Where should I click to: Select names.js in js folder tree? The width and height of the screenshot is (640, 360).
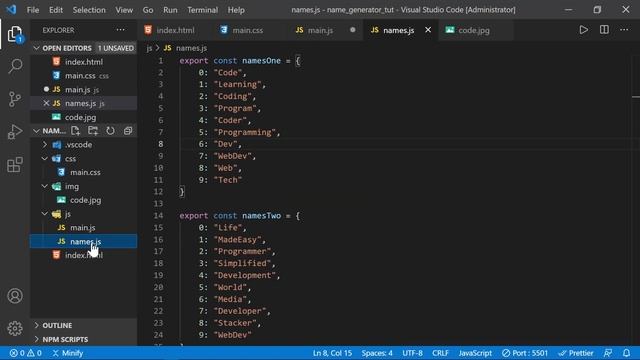[83, 241]
